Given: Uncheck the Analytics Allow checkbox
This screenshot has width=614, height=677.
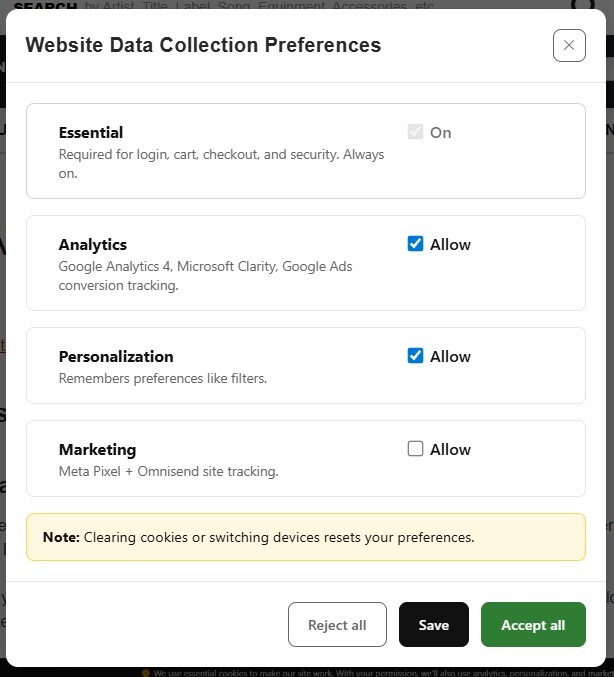Looking at the screenshot, I should (416, 244).
